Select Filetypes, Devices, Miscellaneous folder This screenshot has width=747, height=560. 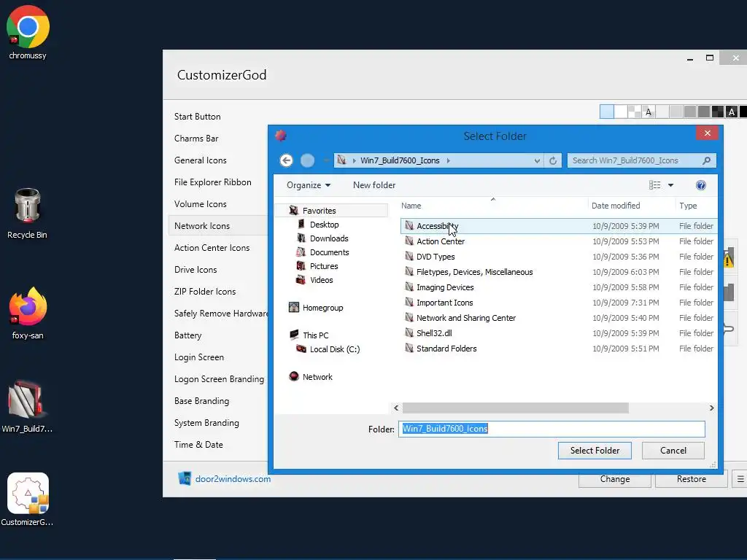[x=559, y=272]
